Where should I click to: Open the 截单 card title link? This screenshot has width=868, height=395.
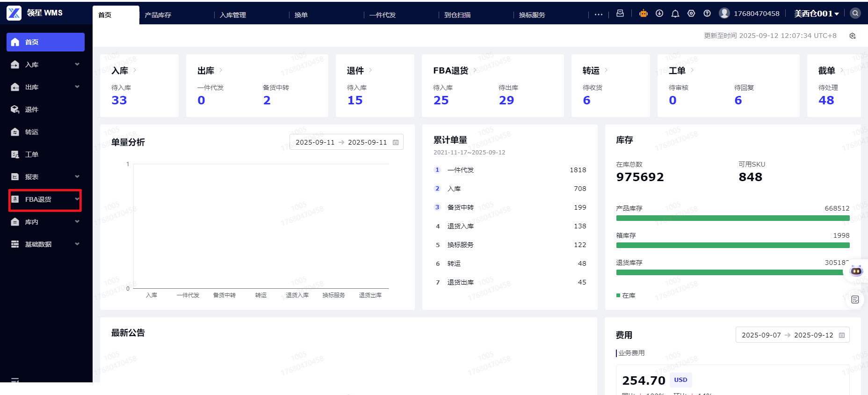827,71
